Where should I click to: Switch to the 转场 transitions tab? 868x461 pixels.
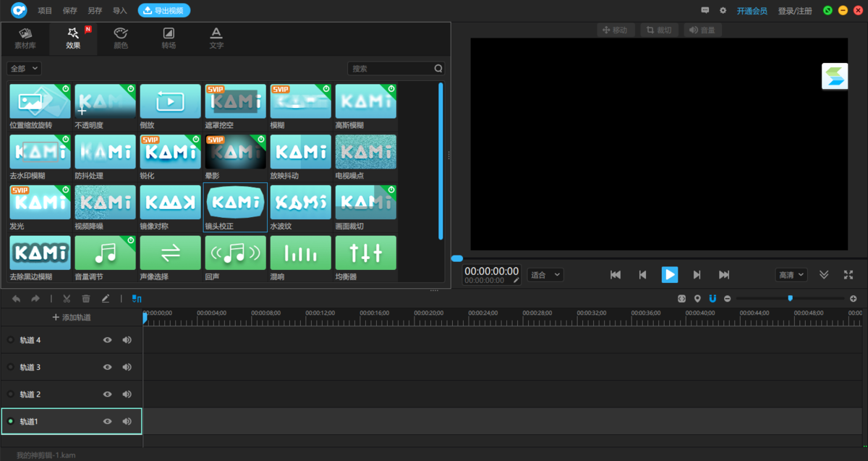[169, 38]
